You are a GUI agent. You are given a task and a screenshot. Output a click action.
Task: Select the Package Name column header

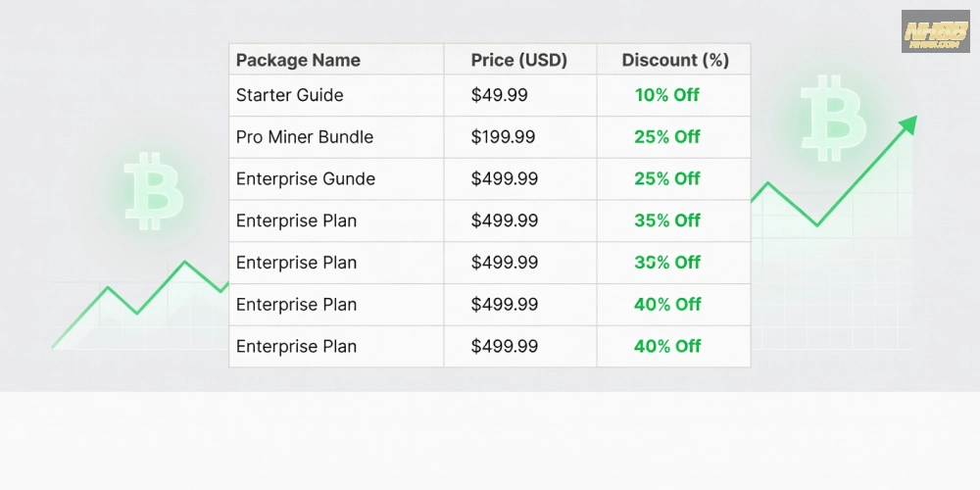[x=298, y=60]
